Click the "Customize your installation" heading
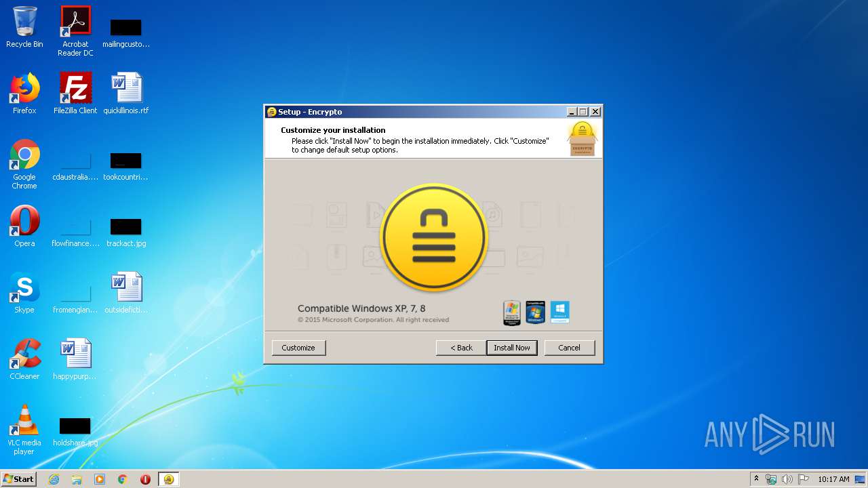This screenshot has height=488, width=868. 333,130
